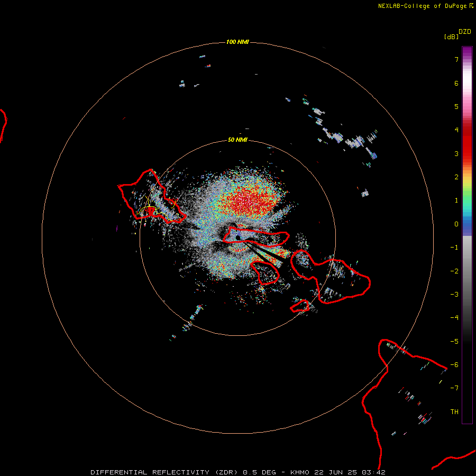Click the -7 value on the color scale
476x476 pixels.
454,388
